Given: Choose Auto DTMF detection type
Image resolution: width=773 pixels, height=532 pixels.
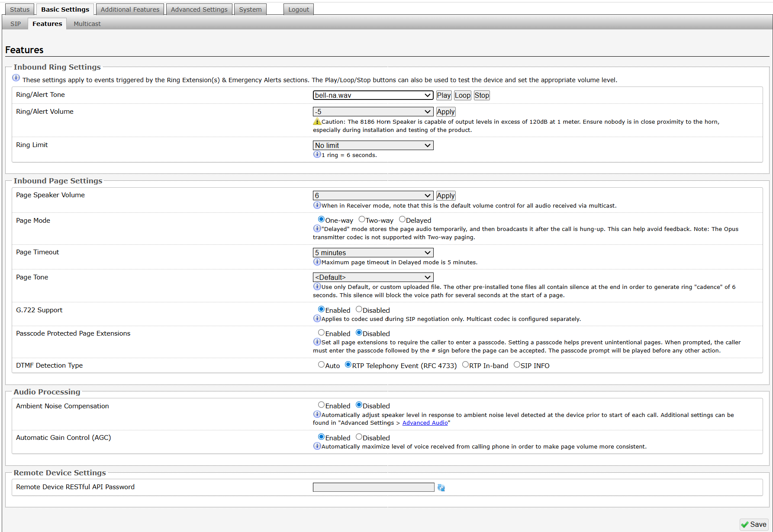Looking at the screenshot, I should 321,365.
